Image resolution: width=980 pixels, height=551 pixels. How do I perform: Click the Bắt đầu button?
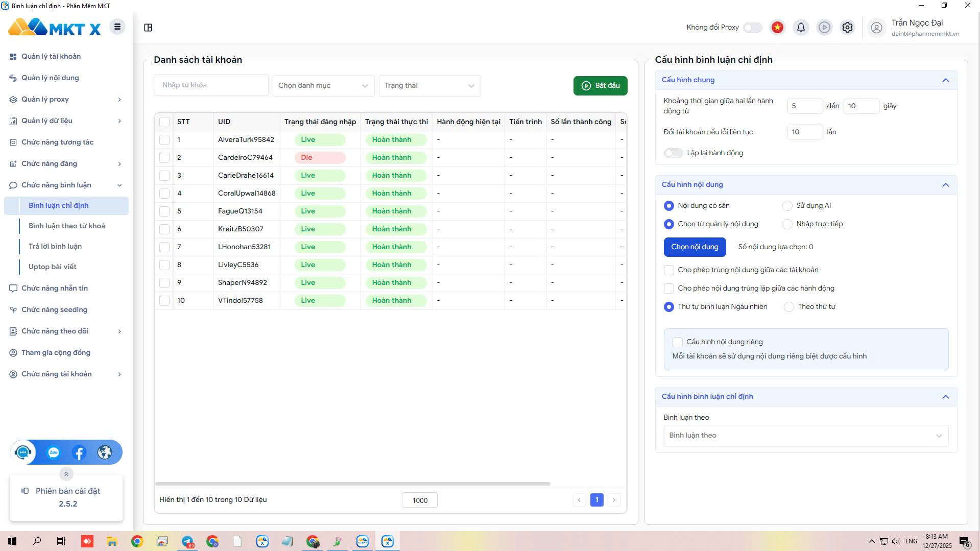click(x=600, y=86)
